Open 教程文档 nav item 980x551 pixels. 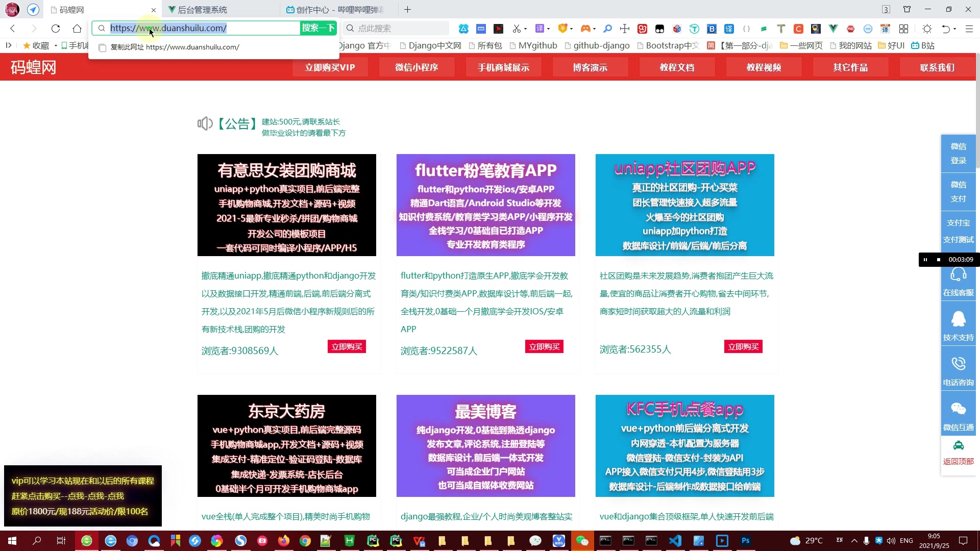coord(677,67)
